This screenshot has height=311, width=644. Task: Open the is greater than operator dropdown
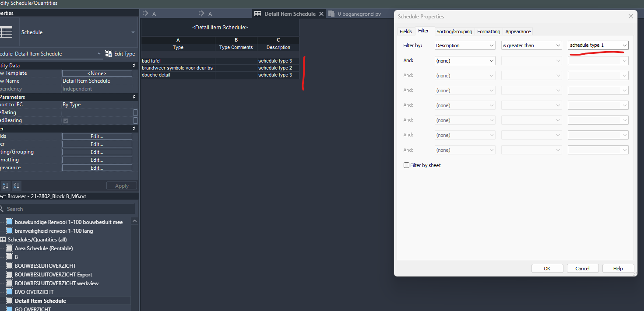click(x=531, y=45)
